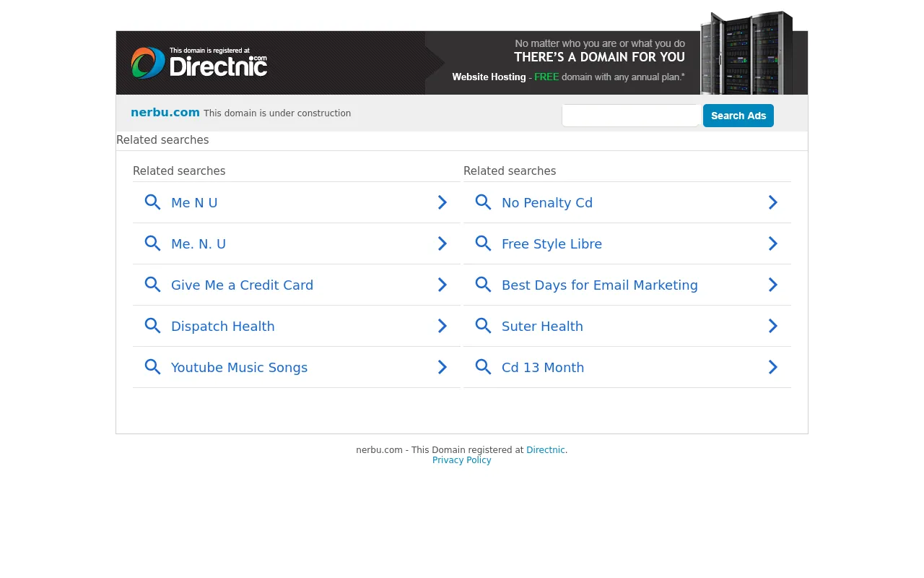Click chevron arrow on Me. N. U row
The image size is (924, 578).
point(443,243)
